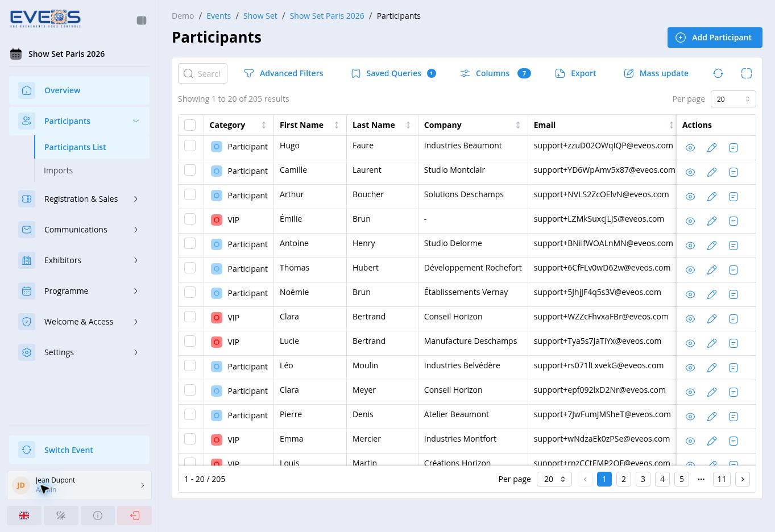Change language via the UK flag icon

pyautogui.click(x=24, y=516)
